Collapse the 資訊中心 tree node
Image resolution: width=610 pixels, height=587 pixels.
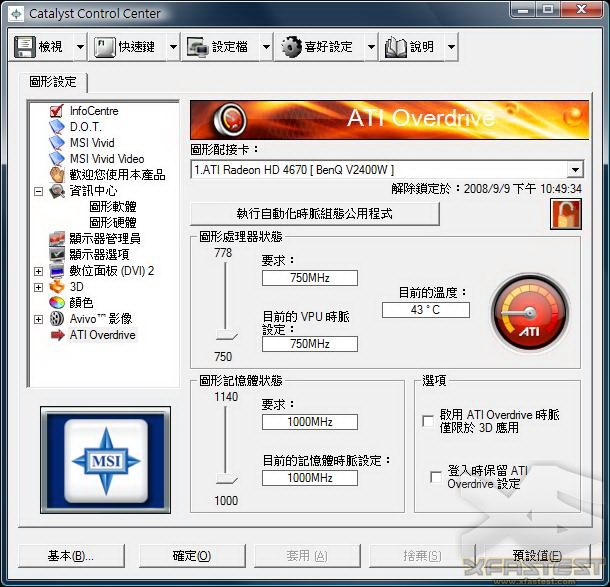(39, 191)
